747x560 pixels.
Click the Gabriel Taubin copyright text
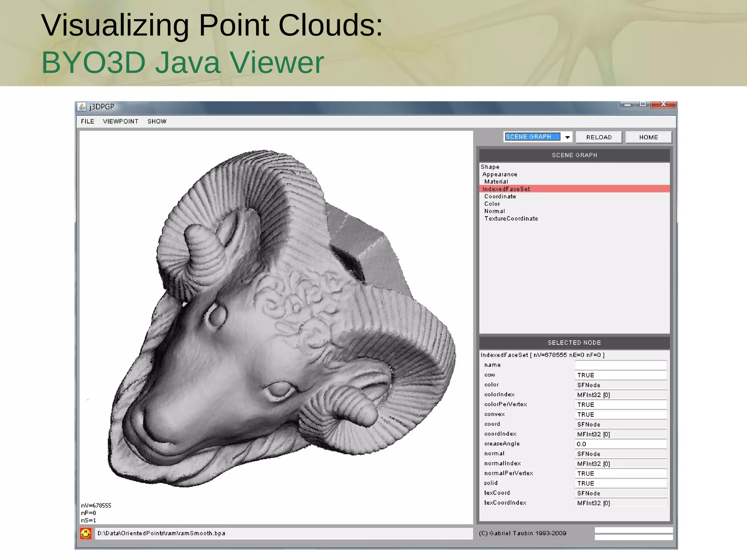[522, 533]
